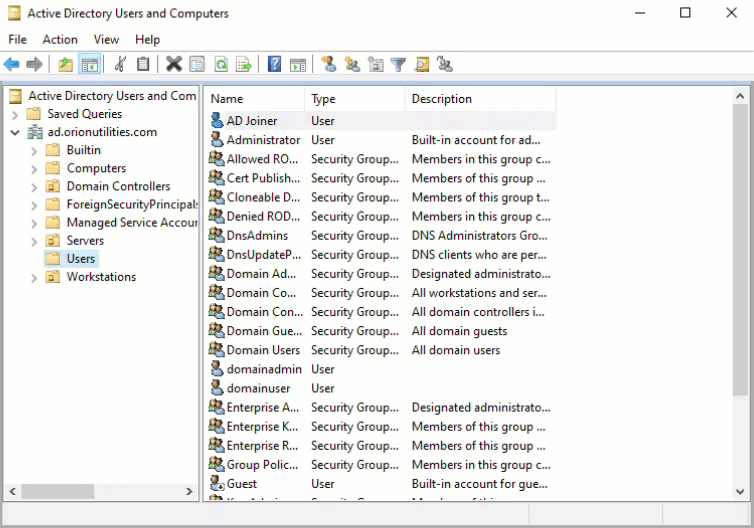Viewport: 754px width, 528px height.
Task: Click the Refresh toolbar icon
Action: click(220, 64)
